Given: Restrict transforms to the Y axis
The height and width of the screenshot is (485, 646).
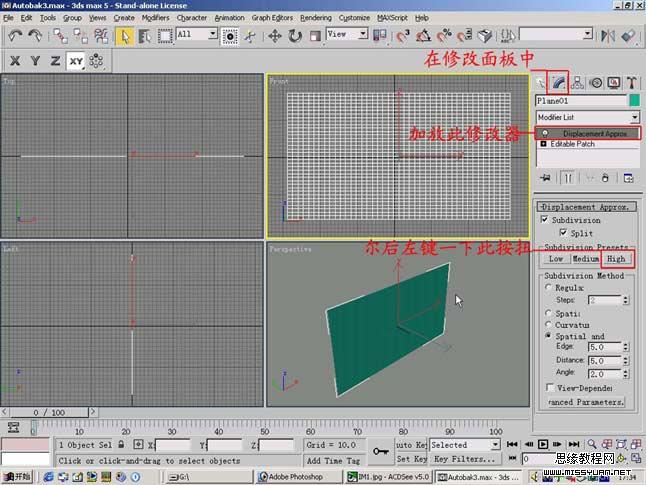Looking at the screenshot, I should coord(35,61).
